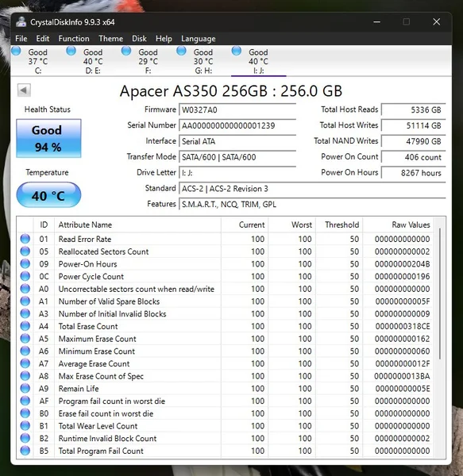
Task: Click Total NAND Writes value 47990 GB
Action: click(414, 141)
